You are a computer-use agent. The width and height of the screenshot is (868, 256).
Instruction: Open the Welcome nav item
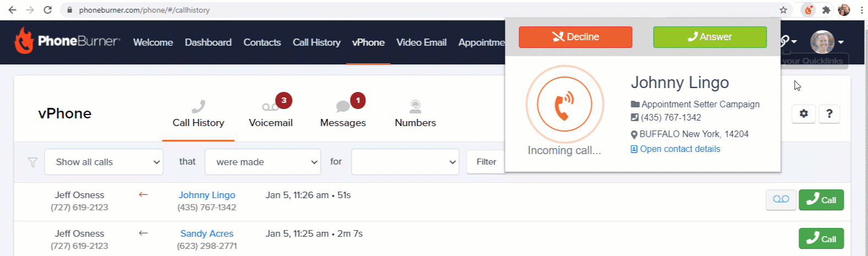coord(153,42)
